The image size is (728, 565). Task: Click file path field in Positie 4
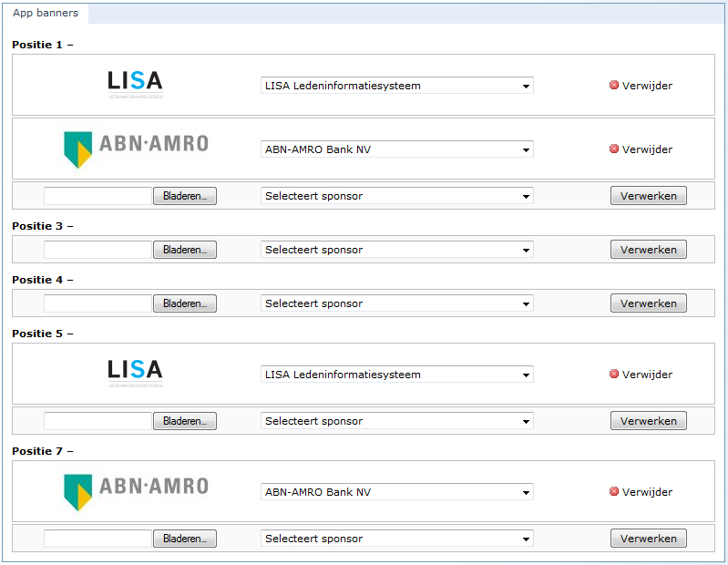(98, 303)
